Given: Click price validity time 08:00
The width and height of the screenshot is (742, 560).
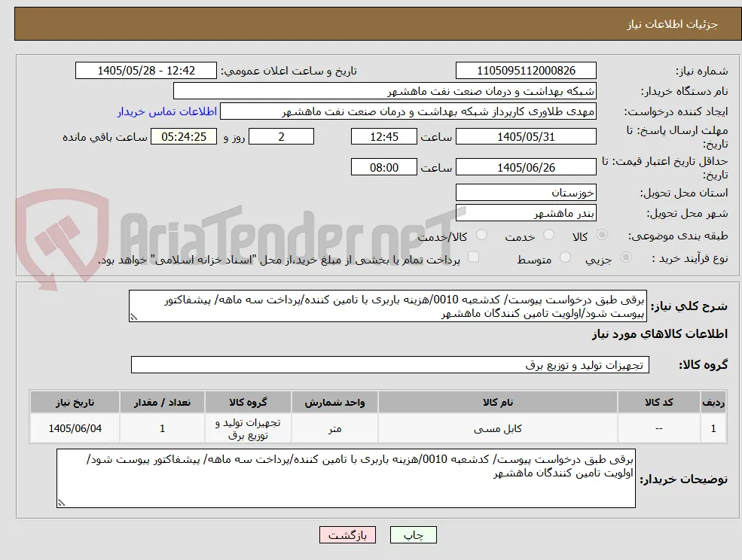Looking at the screenshot, I should click(x=383, y=167).
